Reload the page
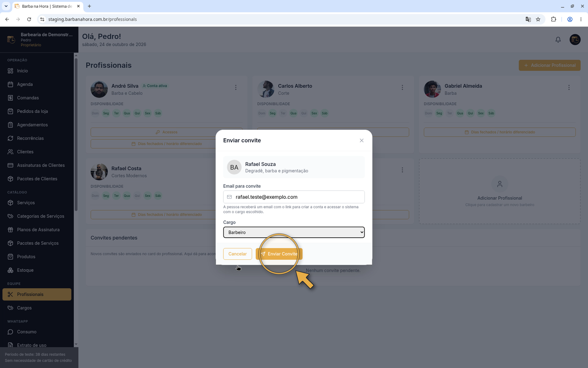 [29, 19]
